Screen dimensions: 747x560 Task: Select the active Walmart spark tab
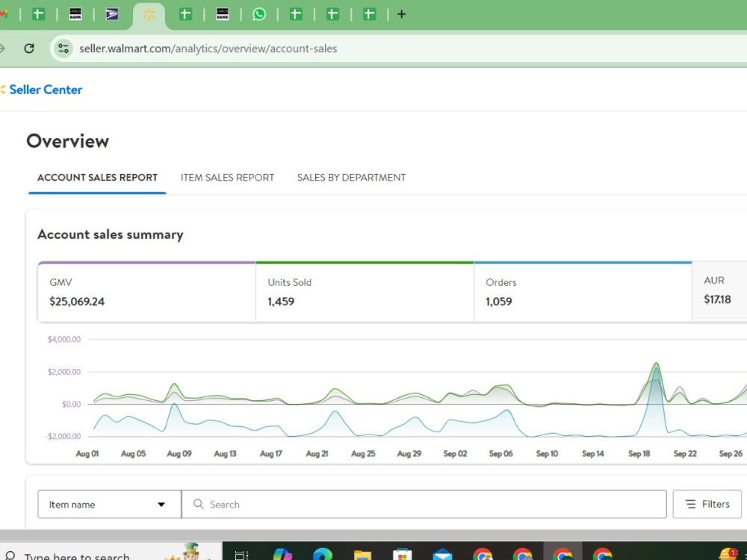(x=149, y=15)
